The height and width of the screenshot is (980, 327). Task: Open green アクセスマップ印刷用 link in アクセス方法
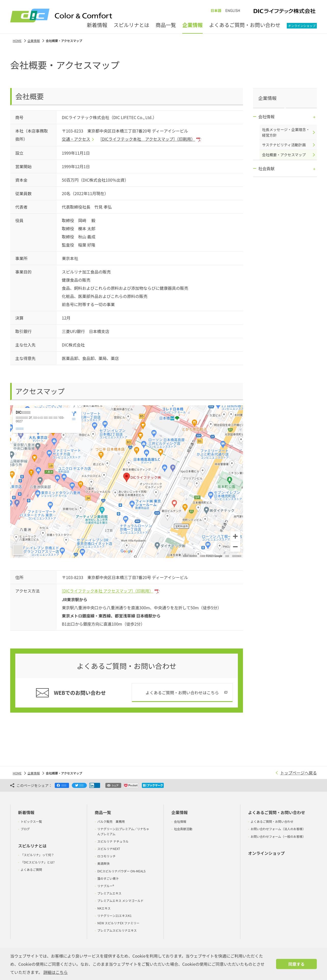coord(107,591)
